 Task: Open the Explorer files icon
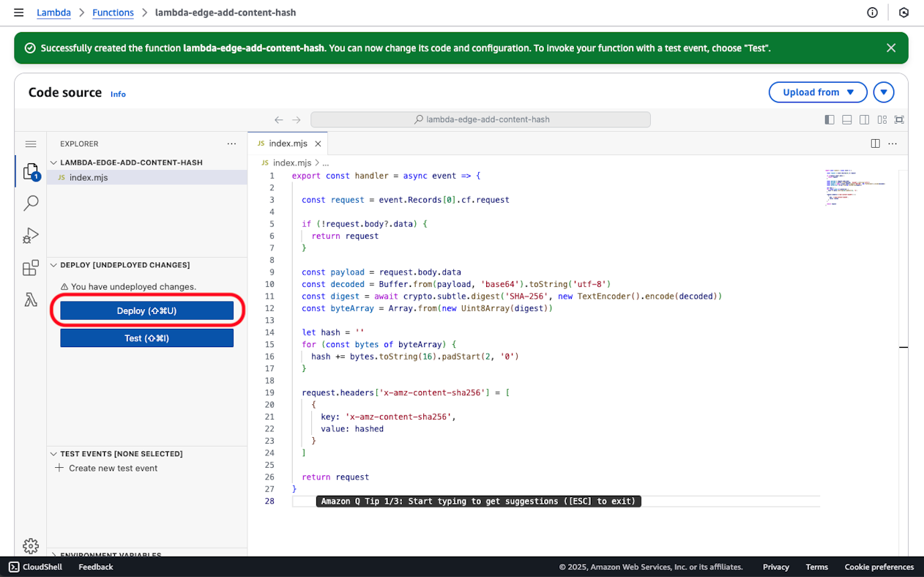(31, 171)
